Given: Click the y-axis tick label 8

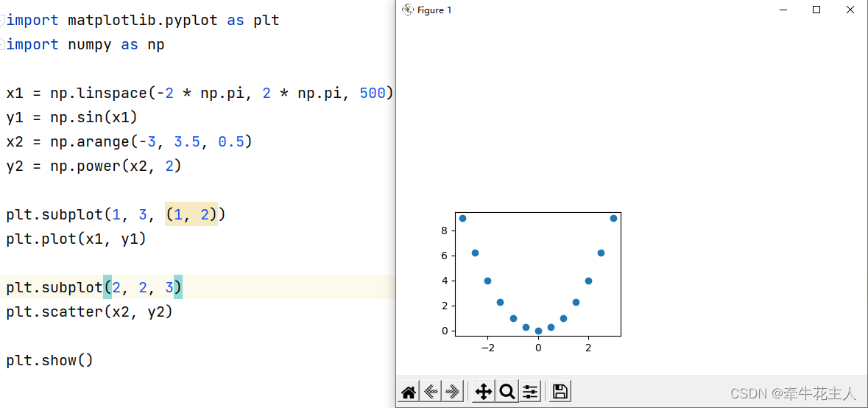Looking at the screenshot, I should click(445, 231).
